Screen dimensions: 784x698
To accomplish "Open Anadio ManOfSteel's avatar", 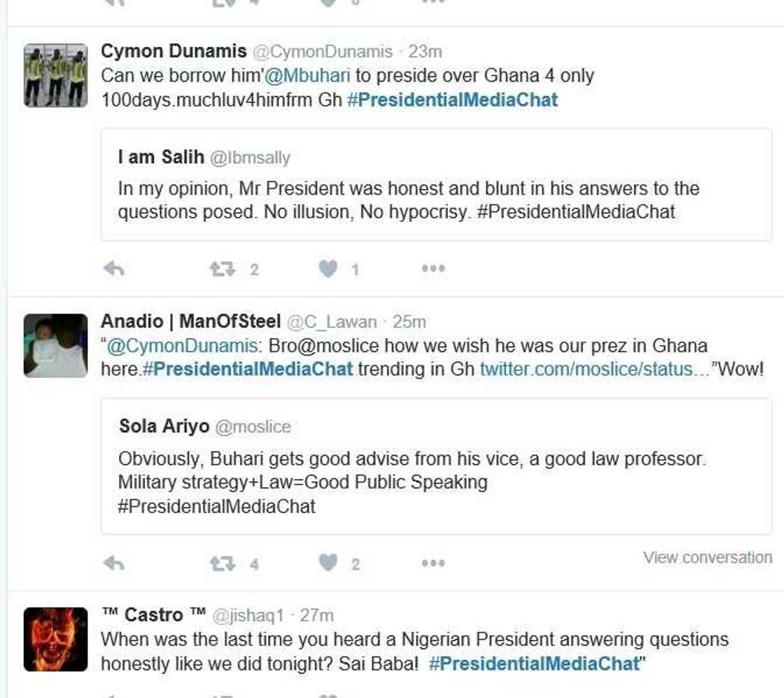I will tap(56, 346).
